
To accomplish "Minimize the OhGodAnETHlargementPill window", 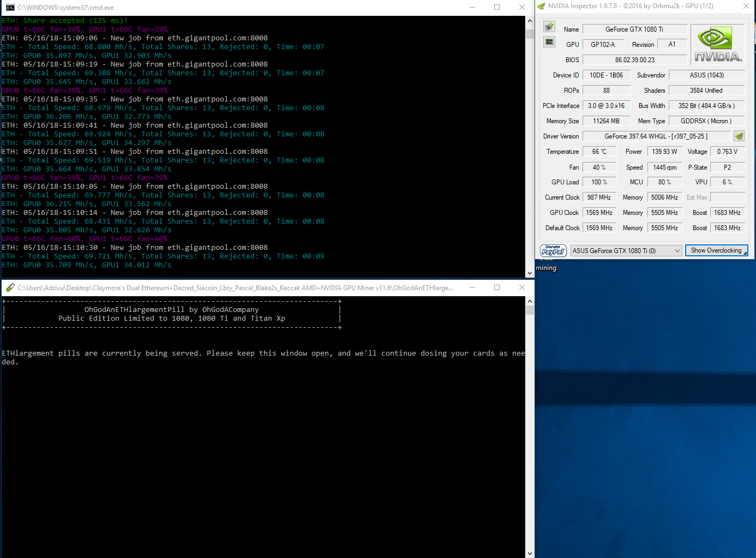I will click(472, 287).
